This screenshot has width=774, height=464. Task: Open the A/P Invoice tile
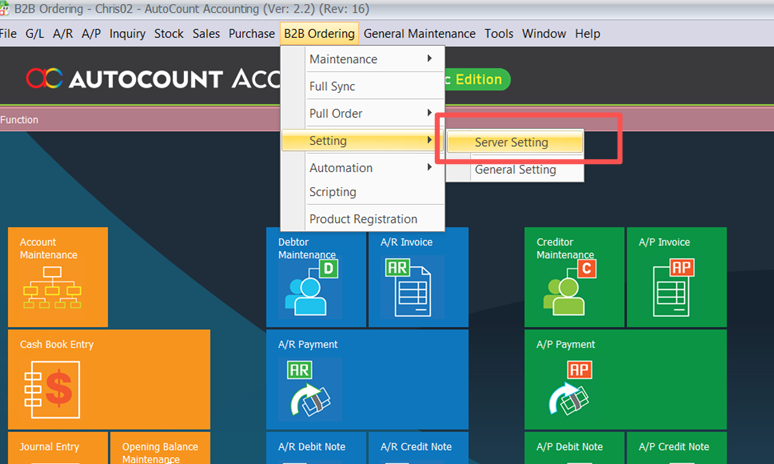[x=677, y=277]
